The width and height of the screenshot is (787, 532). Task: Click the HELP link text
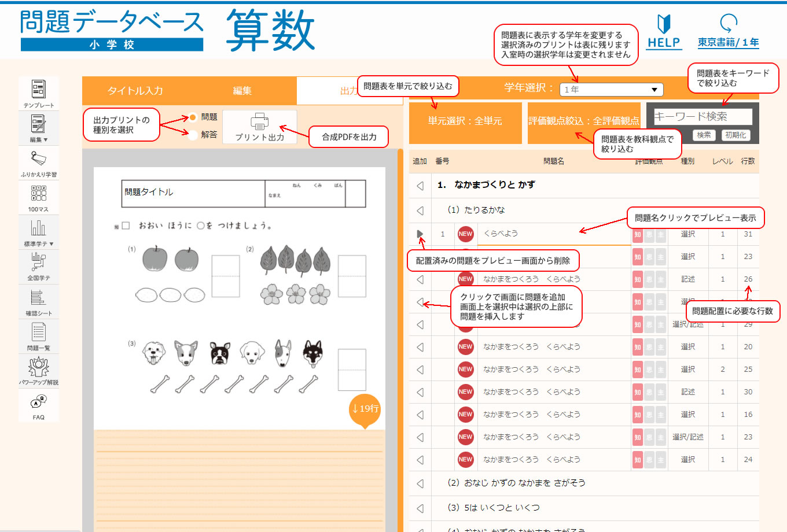pos(664,43)
